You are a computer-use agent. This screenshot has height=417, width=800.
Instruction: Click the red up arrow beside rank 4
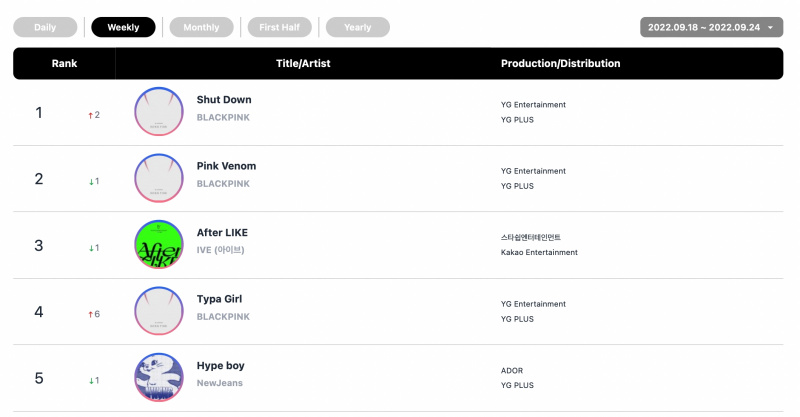point(90,314)
